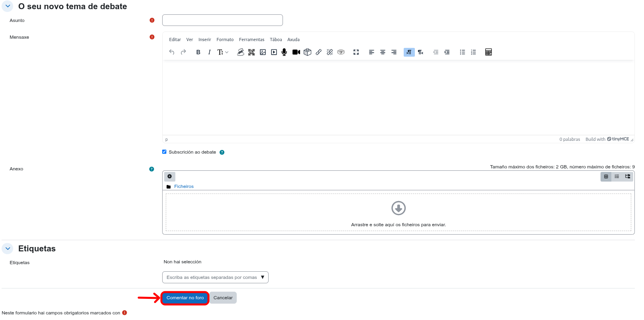
Task: Click the Asunto text field
Action: coord(222,20)
